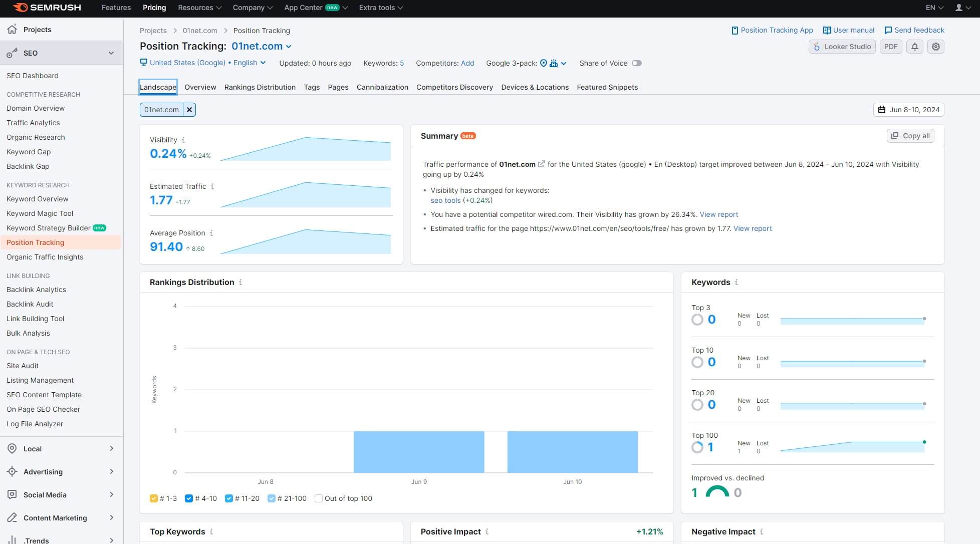Export with the PDF button
This screenshot has height=544, width=980.
pos(891,47)
